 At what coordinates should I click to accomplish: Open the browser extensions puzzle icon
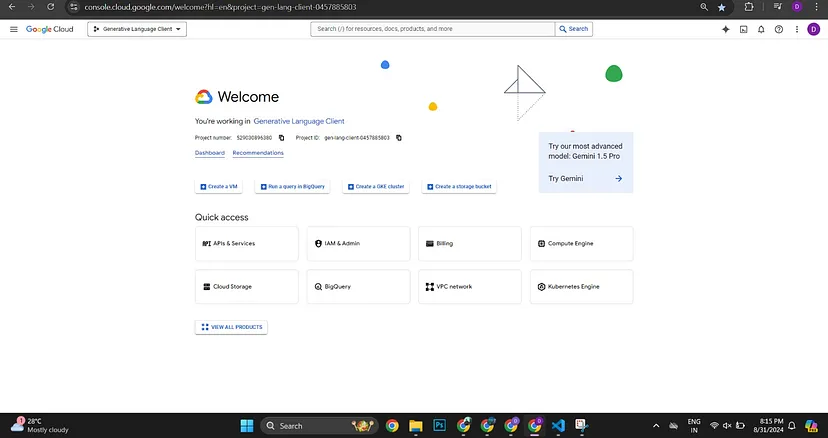pos(749,7)
